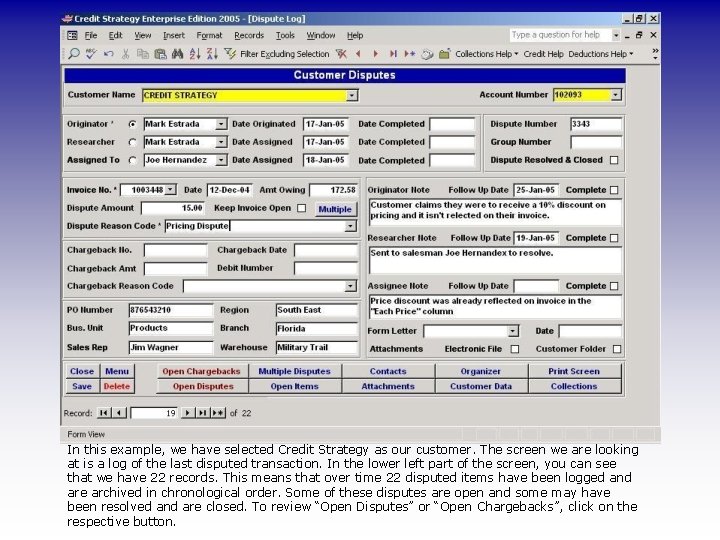
Task: Select the Researcher radio button
Action: pos(133,142)
